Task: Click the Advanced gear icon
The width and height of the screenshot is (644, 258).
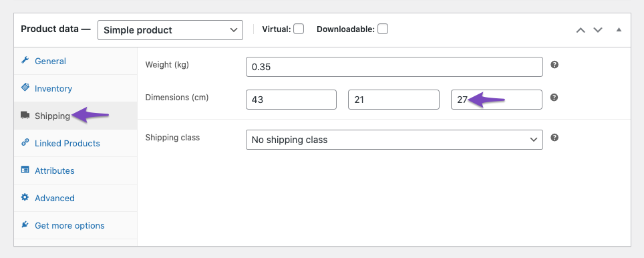Action: pyautogui.click(x=25, y=197)
